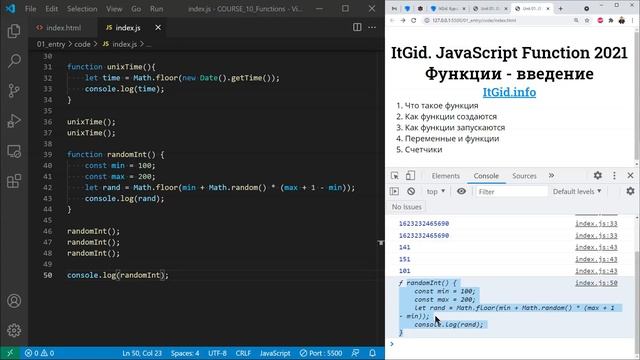Follow the ItGid.info link
Image resolution: width=640 pixels, height=360 pixels.
(509, 92)
